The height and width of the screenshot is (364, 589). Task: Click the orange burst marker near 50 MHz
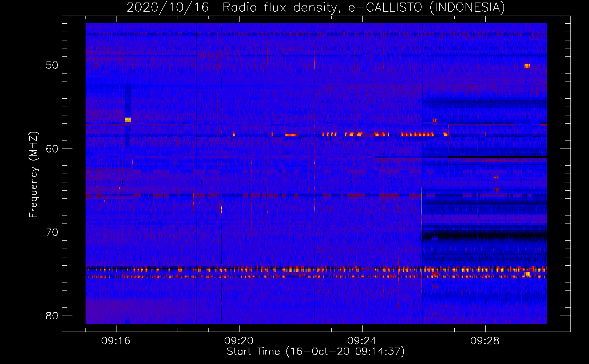coord(527,66)
